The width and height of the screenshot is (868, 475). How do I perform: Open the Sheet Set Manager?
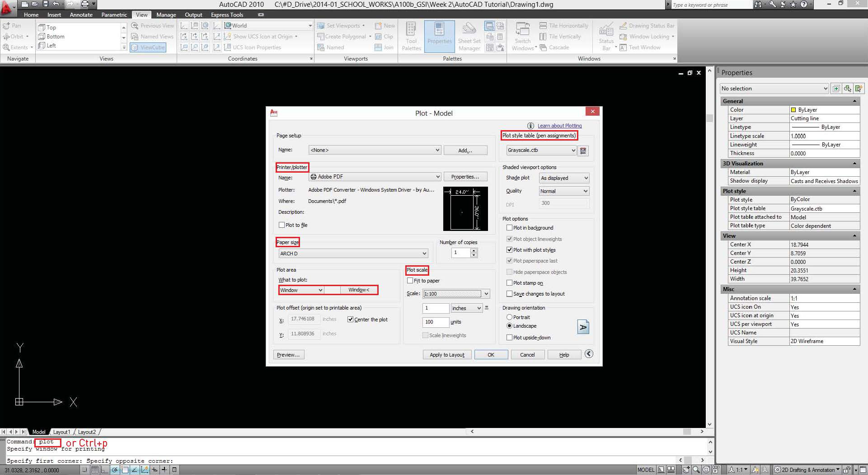[x=469, y=36]
